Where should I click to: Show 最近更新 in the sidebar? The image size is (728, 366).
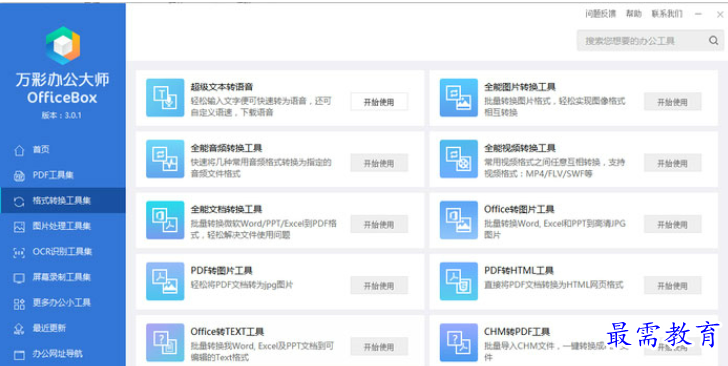point(63,328)
